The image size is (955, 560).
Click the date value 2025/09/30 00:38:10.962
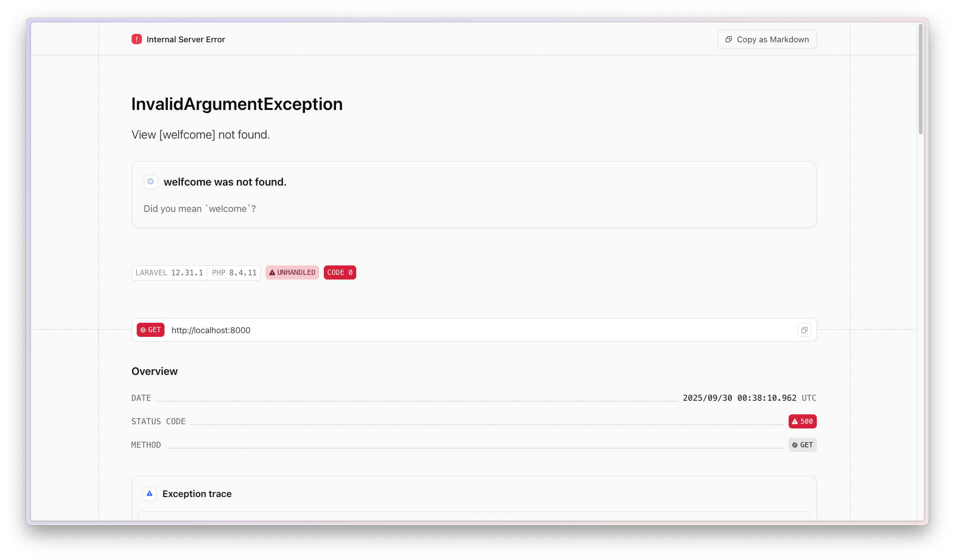740,398
